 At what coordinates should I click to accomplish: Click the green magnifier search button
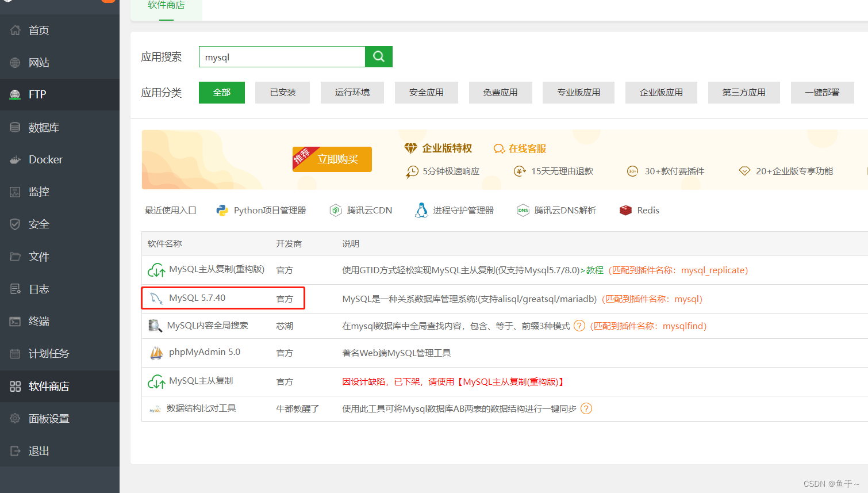tap(379, 56)
